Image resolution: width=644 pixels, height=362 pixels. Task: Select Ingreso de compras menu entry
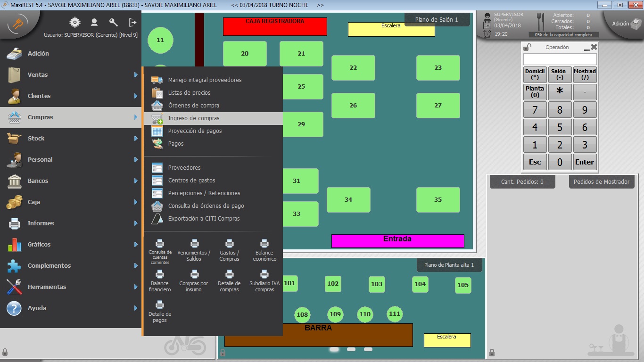click(x=194, y=118)
